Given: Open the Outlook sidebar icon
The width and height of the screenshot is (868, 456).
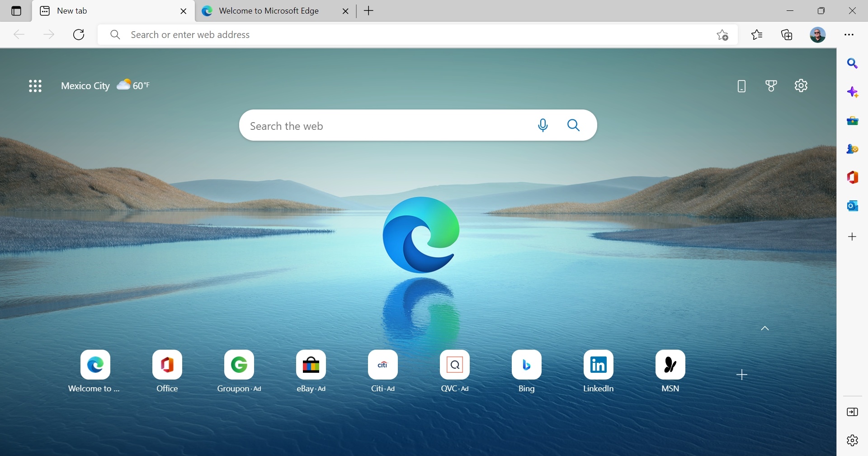Looking at the screenshot, I should pos(853,206).
